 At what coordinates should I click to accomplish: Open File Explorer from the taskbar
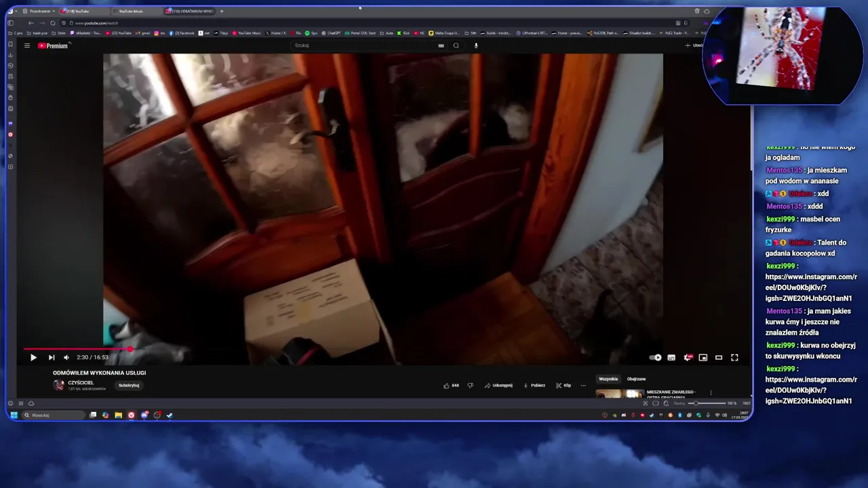118,415
